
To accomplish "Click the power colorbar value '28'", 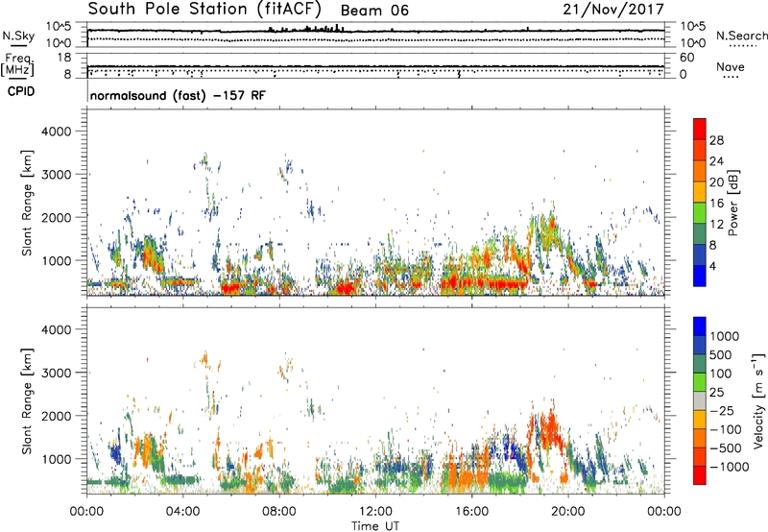I will [716, 140].
